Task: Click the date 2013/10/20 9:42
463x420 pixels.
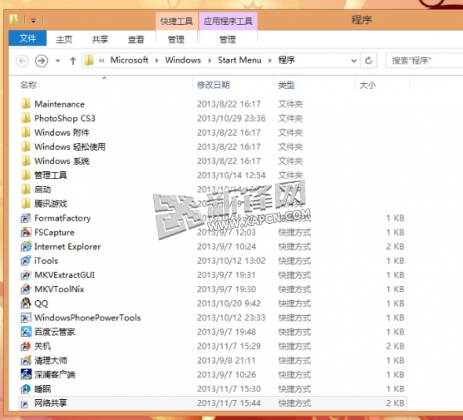Action: 229,304
